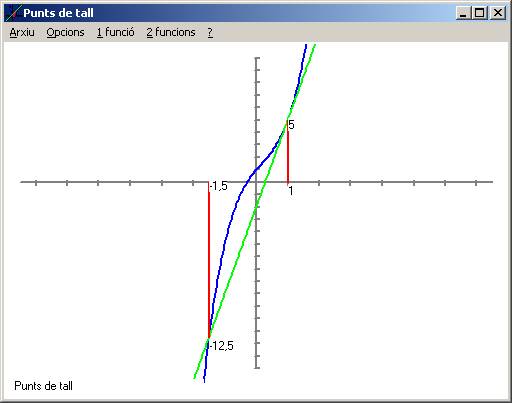Click the app icon in title bar

(x=13, y=13)
